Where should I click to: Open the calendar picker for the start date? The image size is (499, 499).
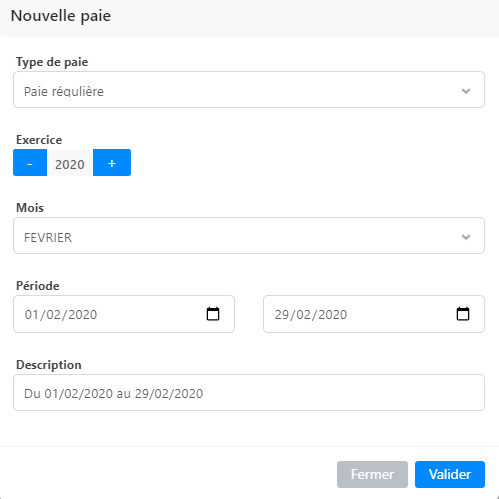213,314
